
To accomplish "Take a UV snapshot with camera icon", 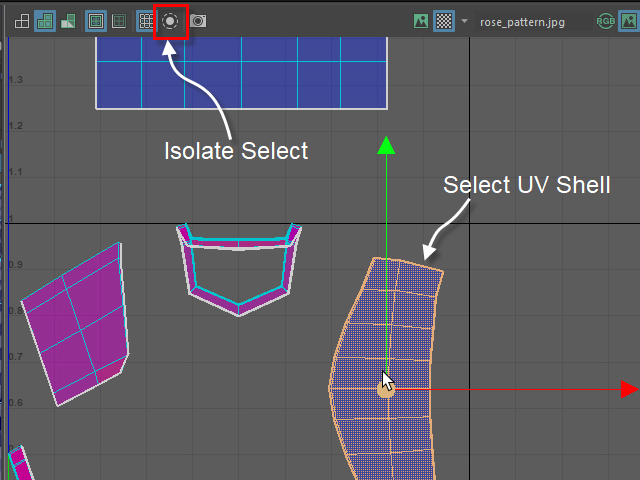I will point(198,21).
